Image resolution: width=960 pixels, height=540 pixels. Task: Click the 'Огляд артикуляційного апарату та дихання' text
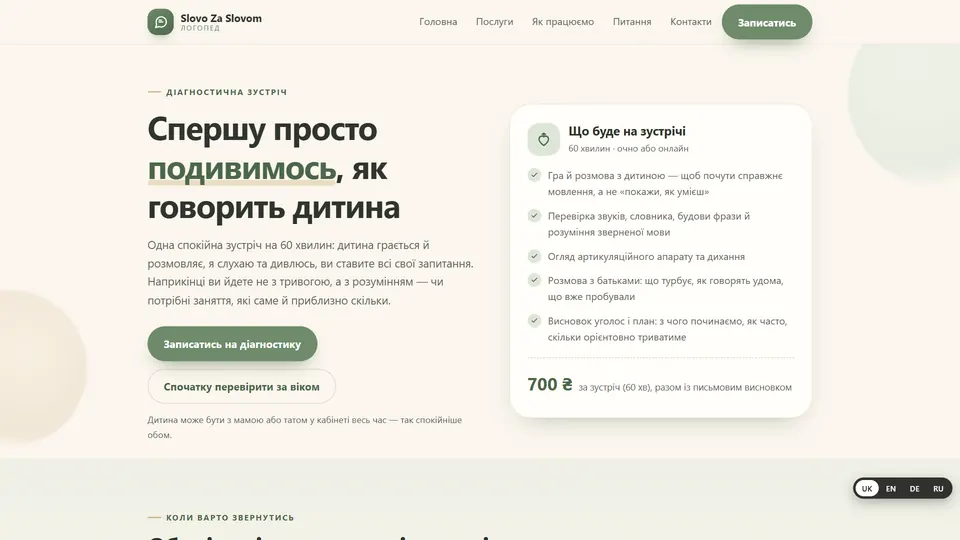[646, 257]
